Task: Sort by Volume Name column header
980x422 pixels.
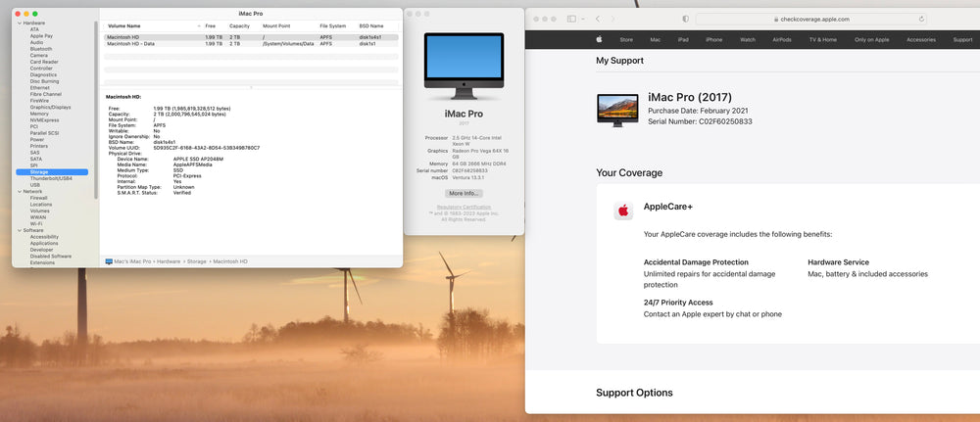Action: coord(123,26)
